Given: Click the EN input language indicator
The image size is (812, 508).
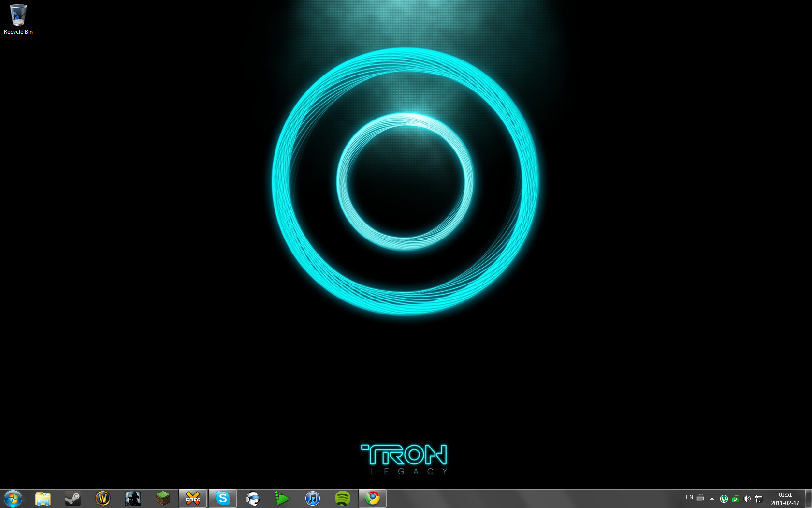Looking at the screenshot, I should 689,497.
